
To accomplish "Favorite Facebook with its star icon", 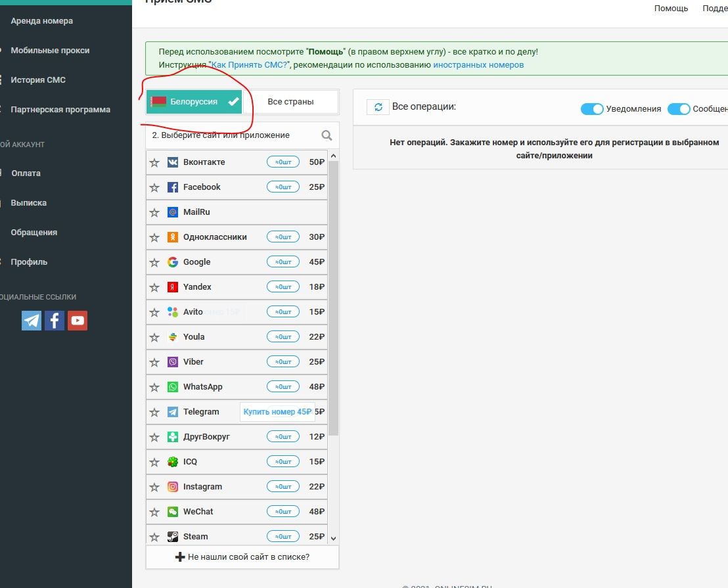I will click(x=154, y=187).
